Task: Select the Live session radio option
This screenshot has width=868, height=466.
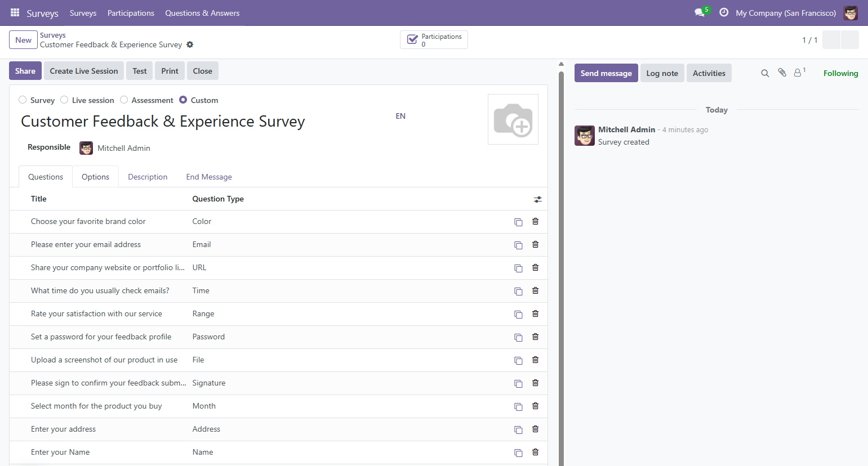Action: [64, 100]
